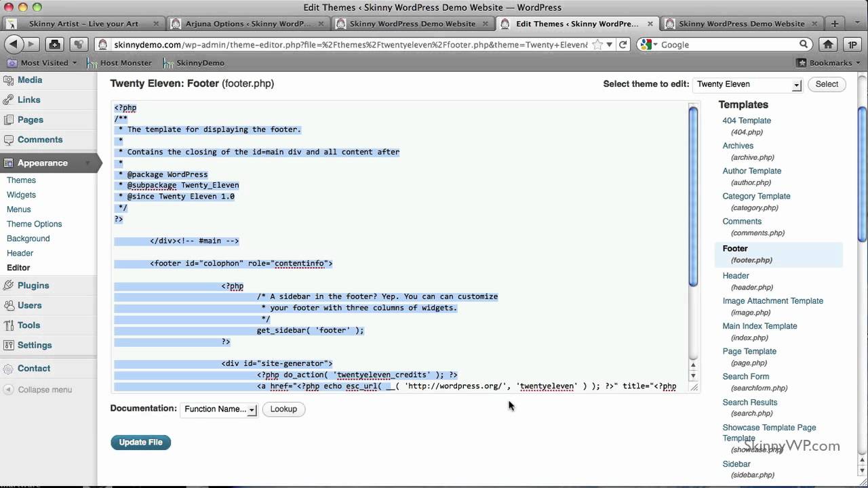The height and width of the screenshot is (488, 868).
Task: Close the Edit Themes tab
Action: 650,24
